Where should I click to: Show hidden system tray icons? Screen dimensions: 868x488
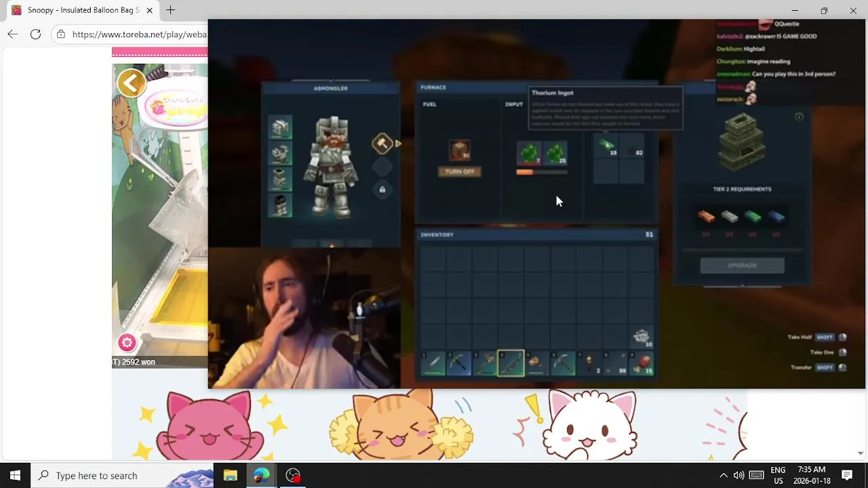(x=723, y=475)
